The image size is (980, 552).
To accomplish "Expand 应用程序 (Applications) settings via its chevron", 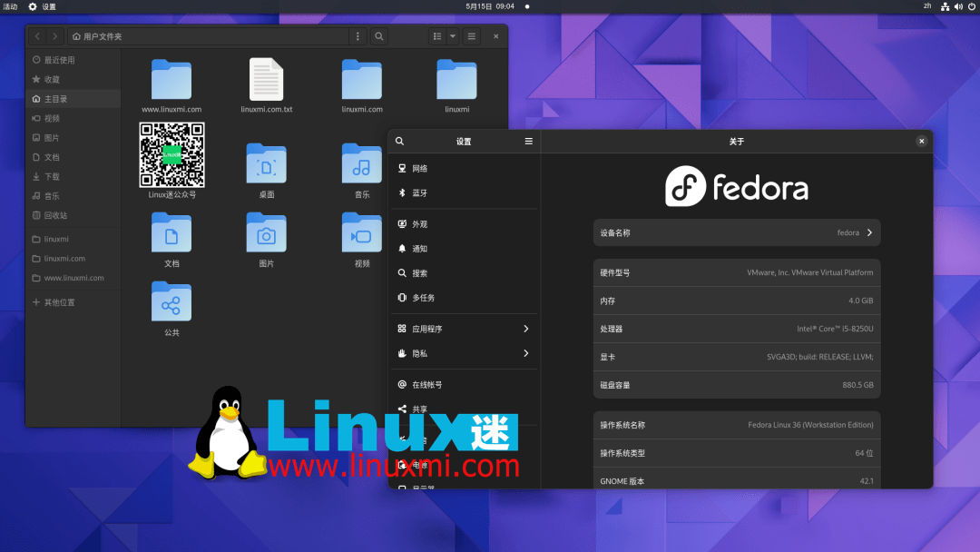I will coord(525,329).
